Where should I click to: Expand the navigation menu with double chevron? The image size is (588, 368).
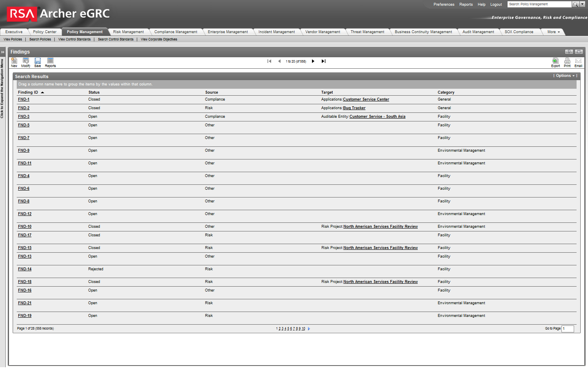pos(2,52)
